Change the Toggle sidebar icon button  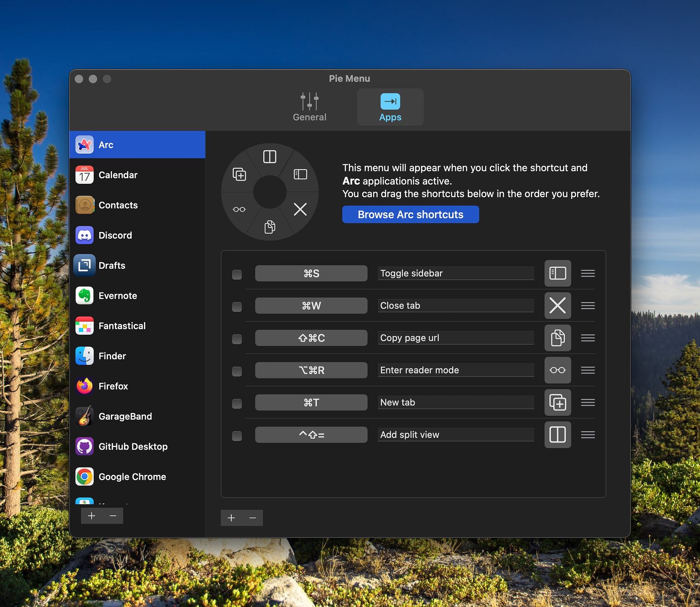[558, 273]
